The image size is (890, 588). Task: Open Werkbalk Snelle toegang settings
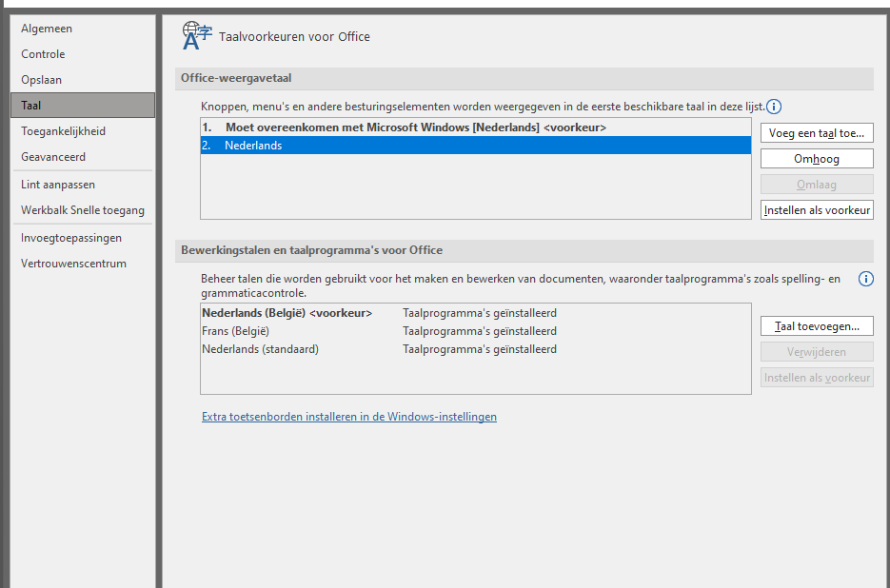[83, 210]
